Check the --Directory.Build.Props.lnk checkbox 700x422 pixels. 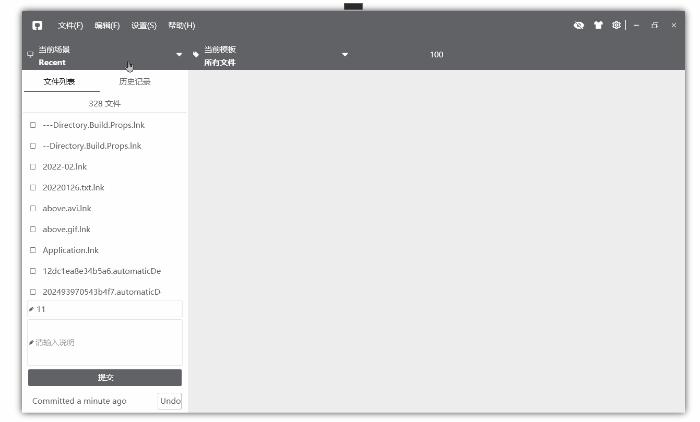click(33, 146)
